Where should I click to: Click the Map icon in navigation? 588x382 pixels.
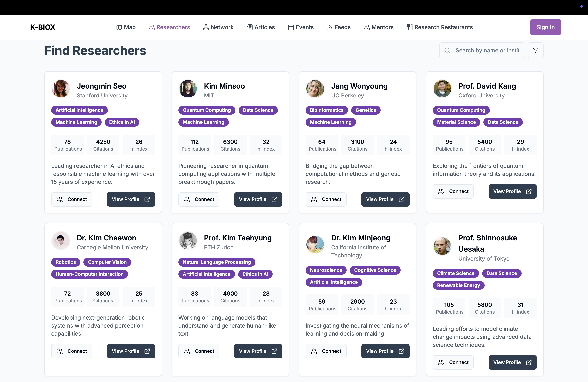[x=119, y=27]
